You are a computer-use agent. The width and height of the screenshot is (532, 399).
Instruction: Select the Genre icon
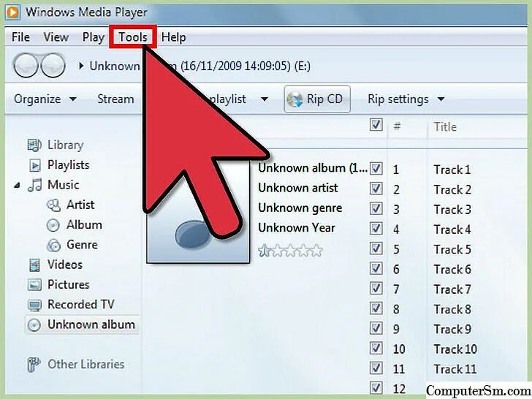coord(53,245)
